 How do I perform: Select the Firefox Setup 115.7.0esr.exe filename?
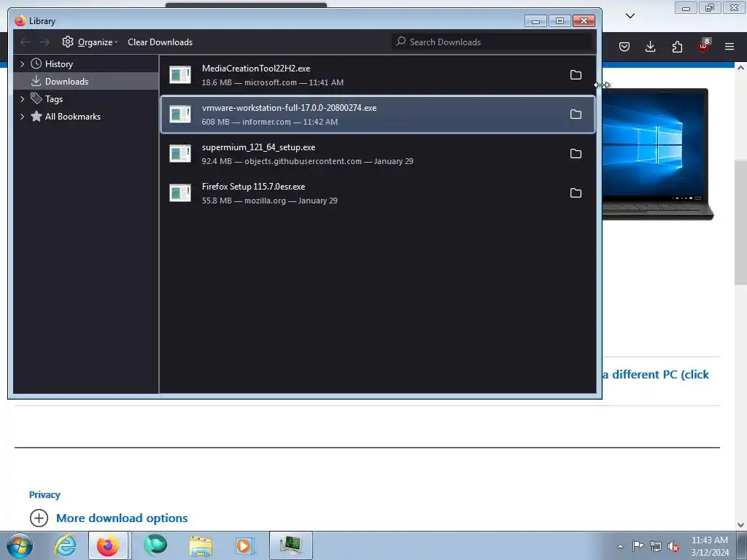pos(253,187)
